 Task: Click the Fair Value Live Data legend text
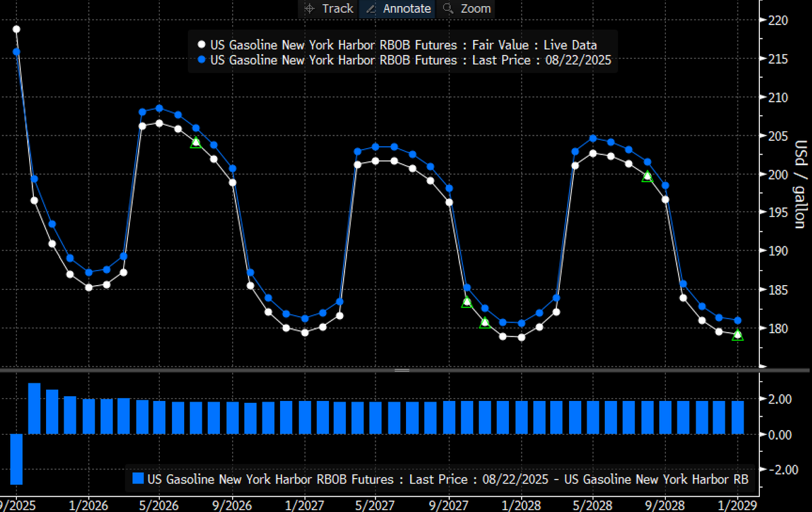[403, 45]
